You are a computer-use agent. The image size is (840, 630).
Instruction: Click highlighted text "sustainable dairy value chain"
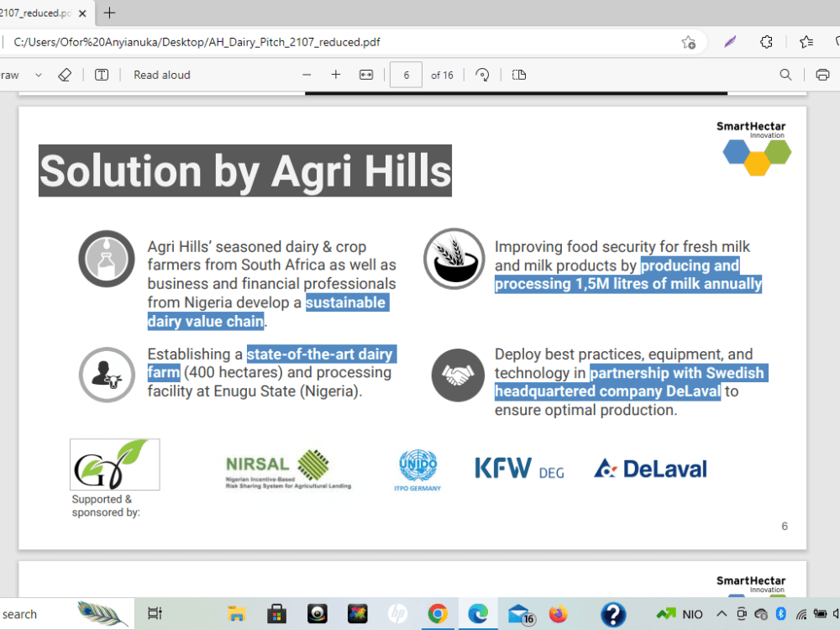coord(268,312)
